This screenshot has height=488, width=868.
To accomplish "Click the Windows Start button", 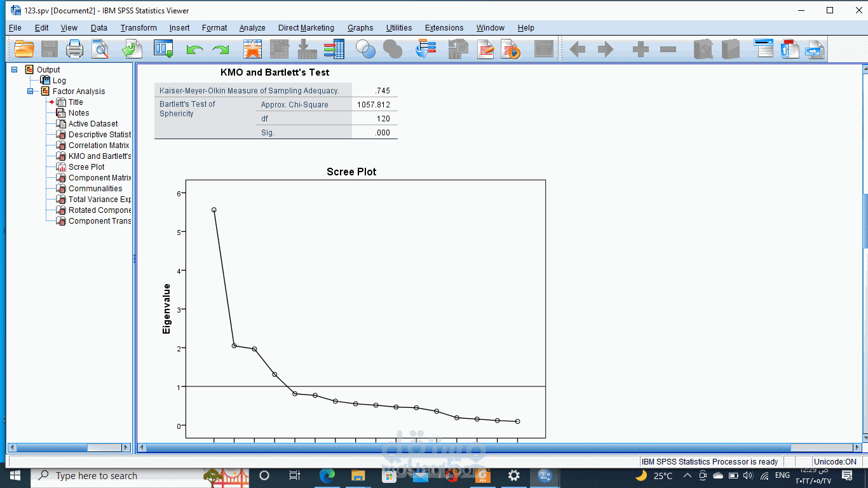I will (15, 475).
